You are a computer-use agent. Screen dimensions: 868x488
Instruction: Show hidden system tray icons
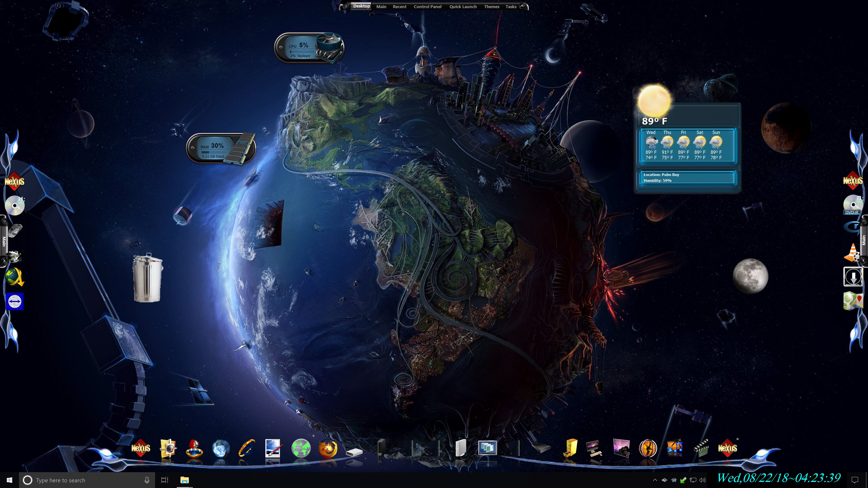655,480
